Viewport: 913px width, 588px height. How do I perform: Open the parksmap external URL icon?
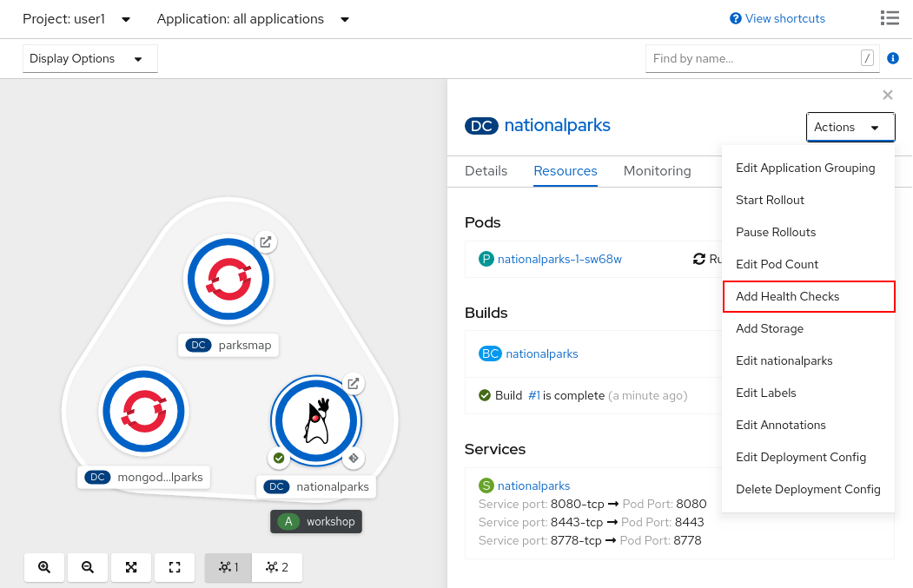(266, 242)
